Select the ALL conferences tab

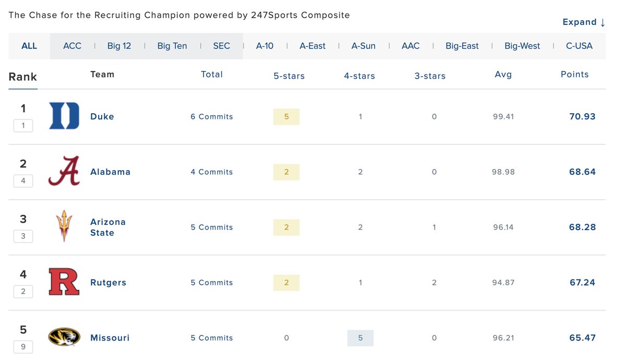(x=29, y=46)
